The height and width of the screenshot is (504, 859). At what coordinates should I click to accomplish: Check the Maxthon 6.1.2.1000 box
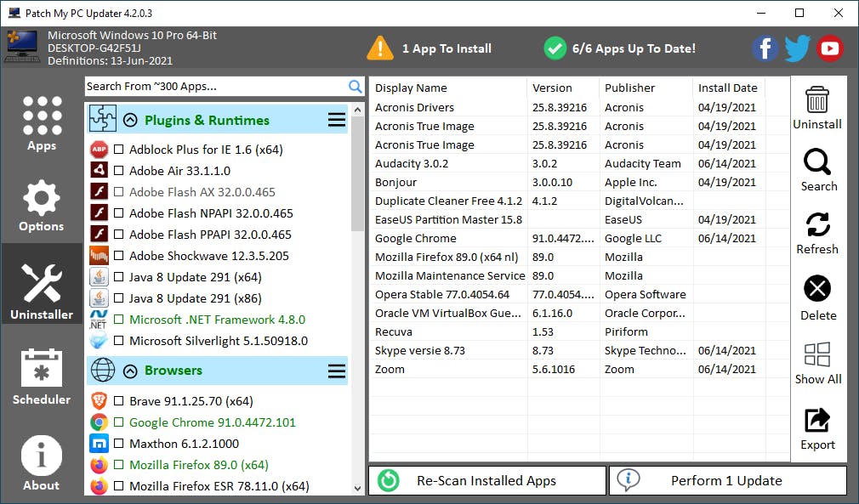[118, 444]
